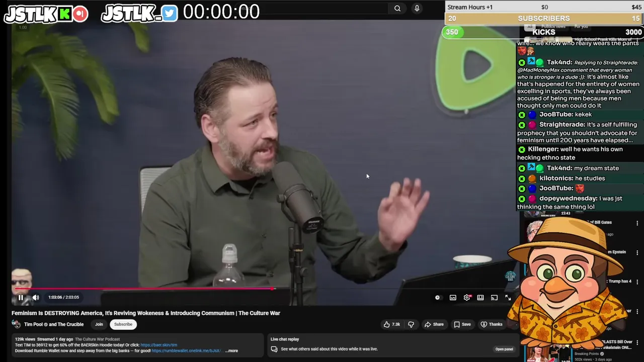This screenshot has width=644, height=362.
Task: Click the video title text
Action: click(146, 313)
